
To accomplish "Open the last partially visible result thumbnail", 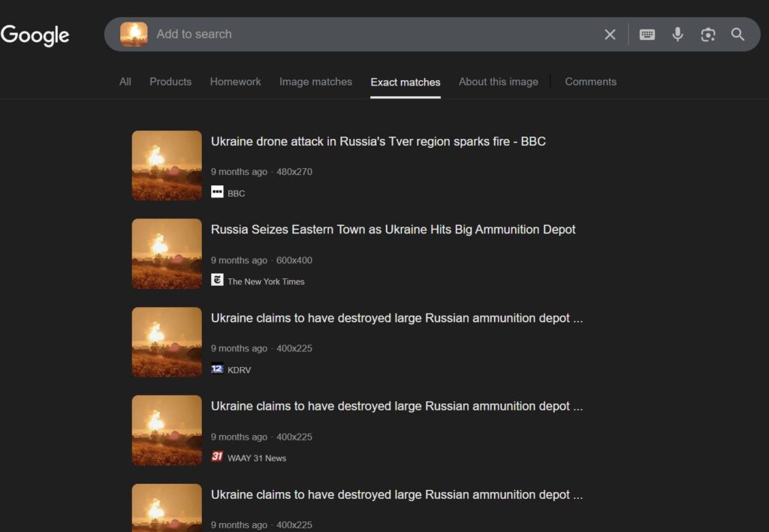I will 167,508.
